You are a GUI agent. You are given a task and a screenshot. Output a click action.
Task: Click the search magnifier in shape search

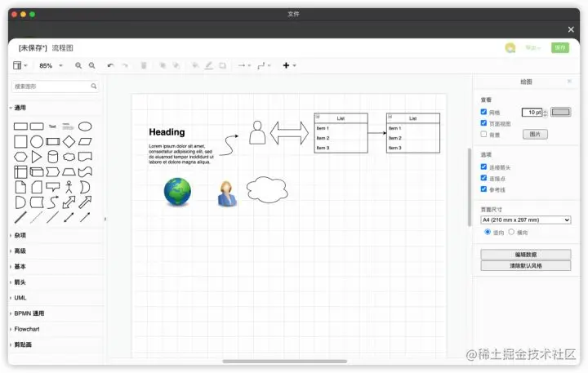click(94, 87)
